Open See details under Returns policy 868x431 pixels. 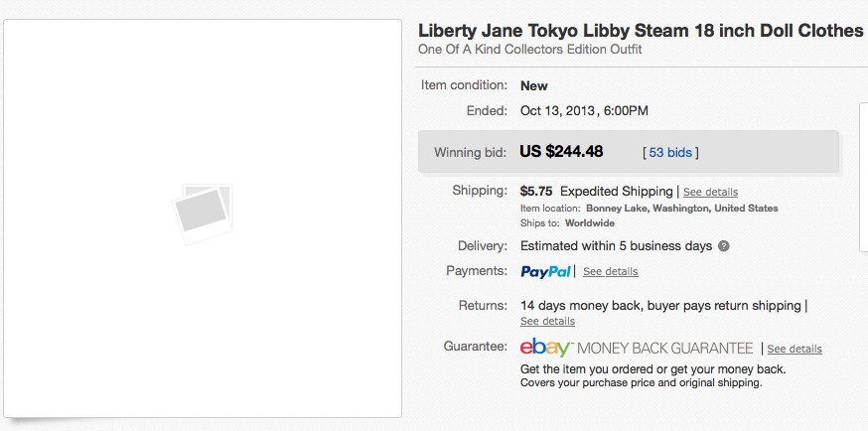click(547, 322)
